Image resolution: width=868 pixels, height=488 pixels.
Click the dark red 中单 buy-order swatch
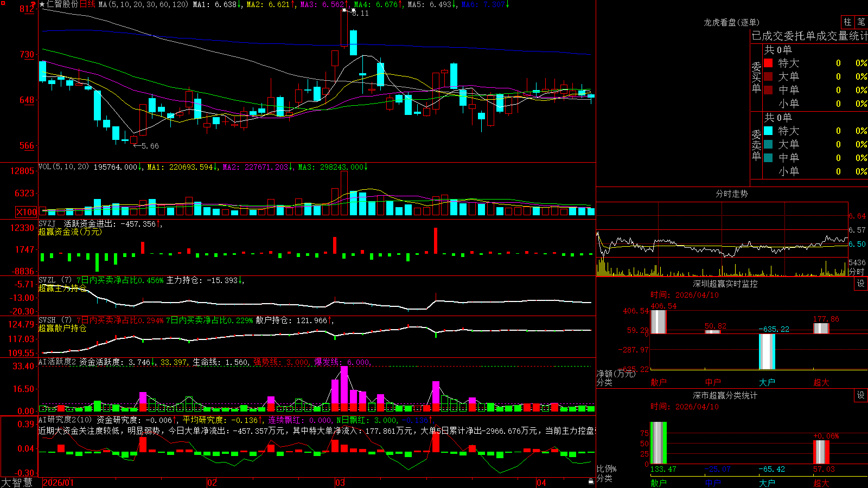768,90
